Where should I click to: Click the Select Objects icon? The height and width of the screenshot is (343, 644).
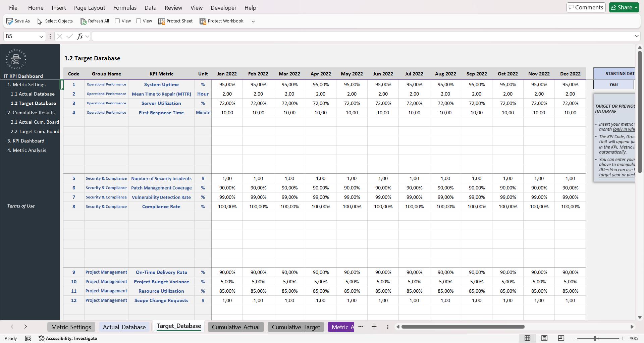pos(40,21)
